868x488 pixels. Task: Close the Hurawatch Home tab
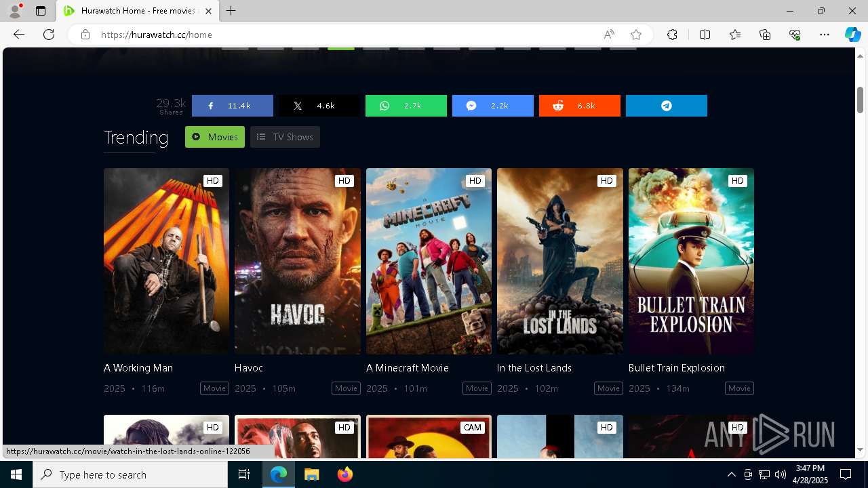click(x=209, y=11)
